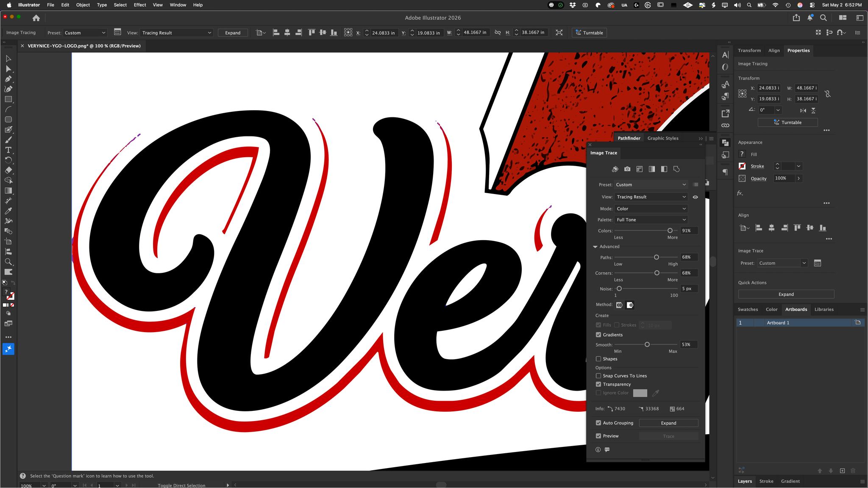868x488 pixels.
Task: Select the abutting Method option
Action: [619, 305]
